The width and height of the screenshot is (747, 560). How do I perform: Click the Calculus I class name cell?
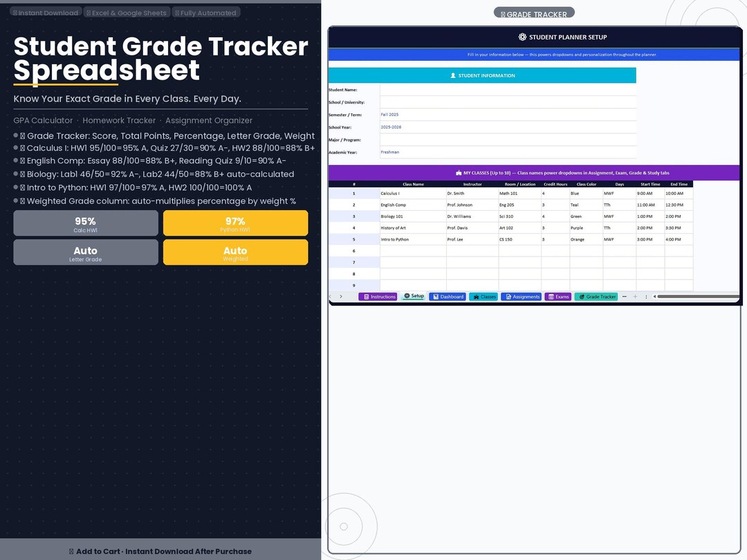coord(413,194)
